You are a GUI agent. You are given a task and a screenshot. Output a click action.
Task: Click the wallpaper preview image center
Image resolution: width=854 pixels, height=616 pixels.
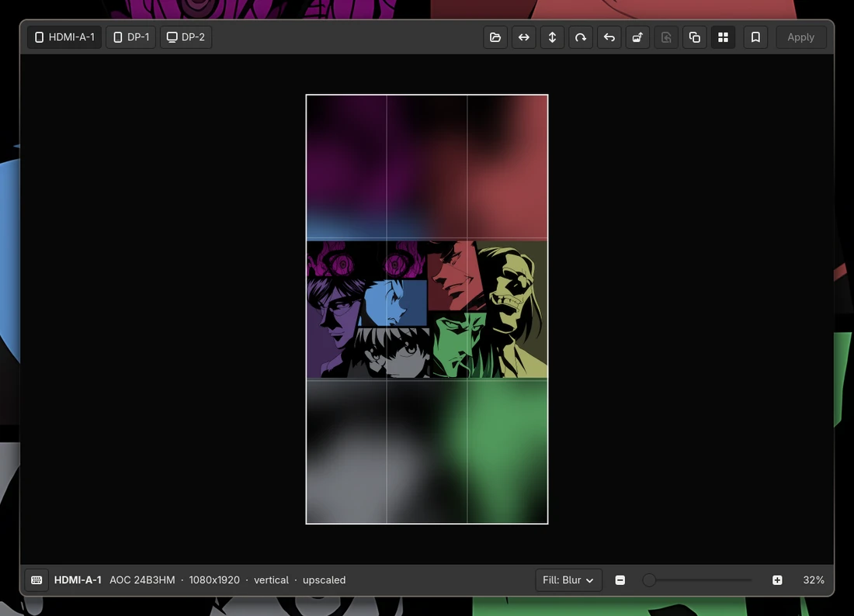[427, 309]
